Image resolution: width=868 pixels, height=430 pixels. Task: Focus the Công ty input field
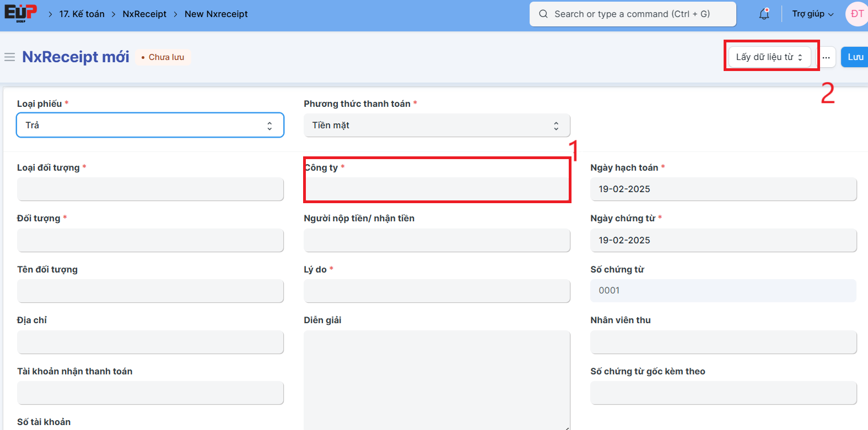click(x=436, y=189)
